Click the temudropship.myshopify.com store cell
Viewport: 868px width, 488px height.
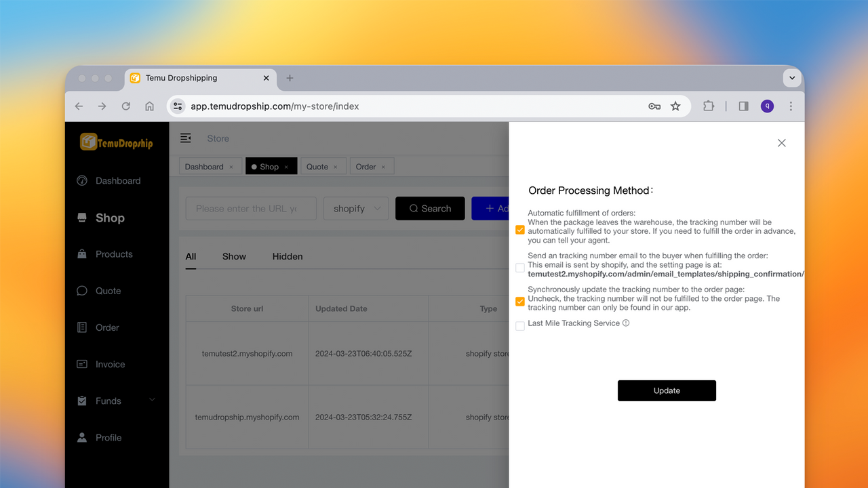[247, 418]
